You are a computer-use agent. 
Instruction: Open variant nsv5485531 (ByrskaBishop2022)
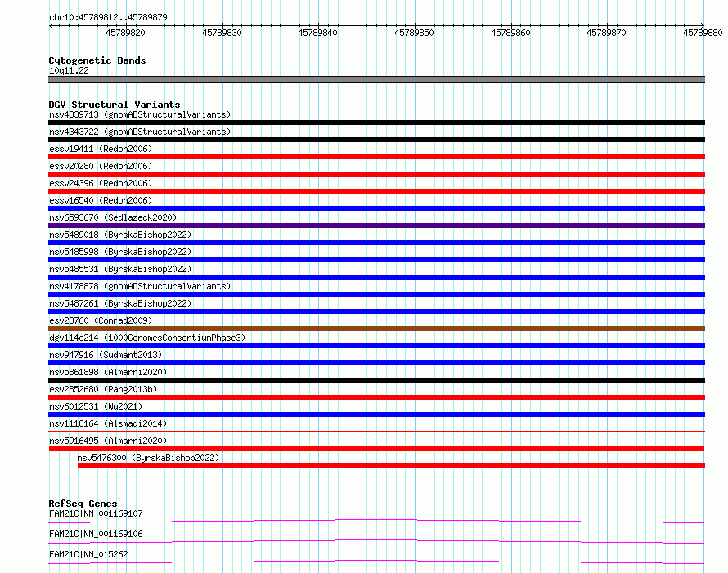[120, 269]
